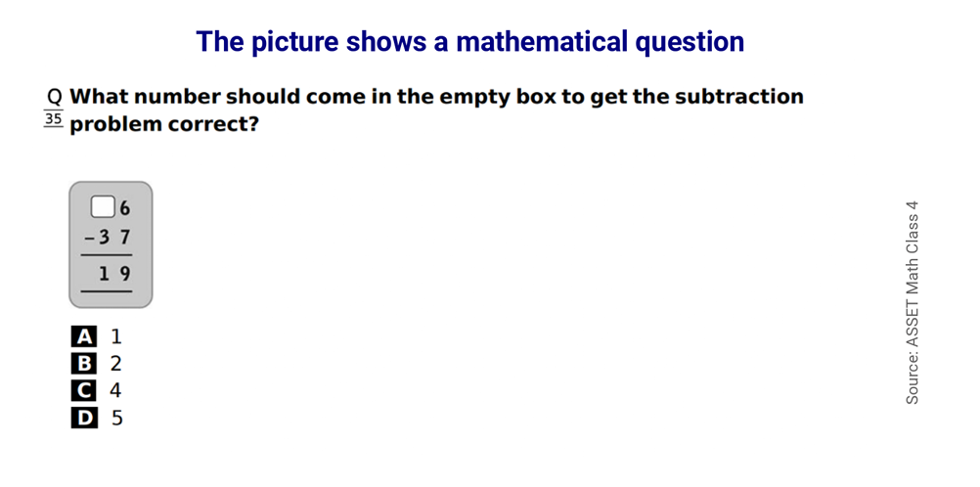This screenshot has width=980, height=487.
Task: Select answer option A badge
Action: pos(84,336)
